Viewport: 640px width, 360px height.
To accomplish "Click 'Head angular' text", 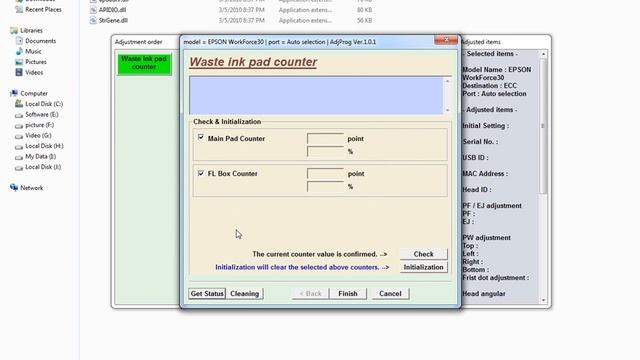I will [484, 293].
